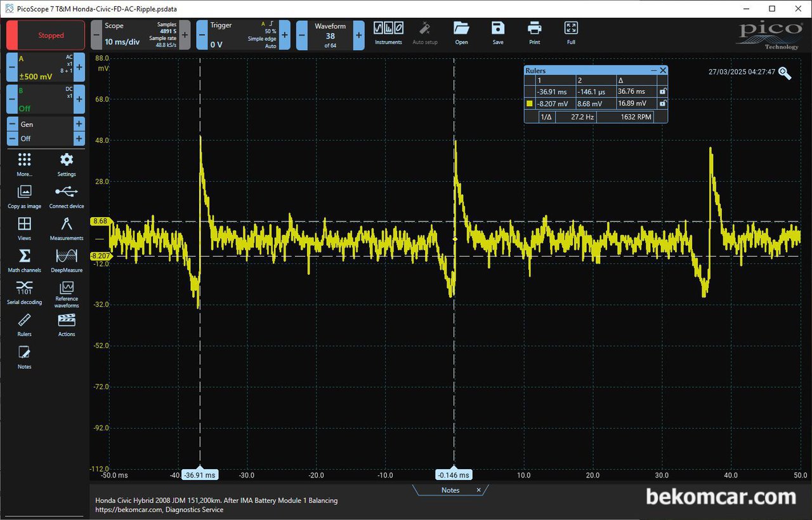Switch to Full screen view

(571, 33)
